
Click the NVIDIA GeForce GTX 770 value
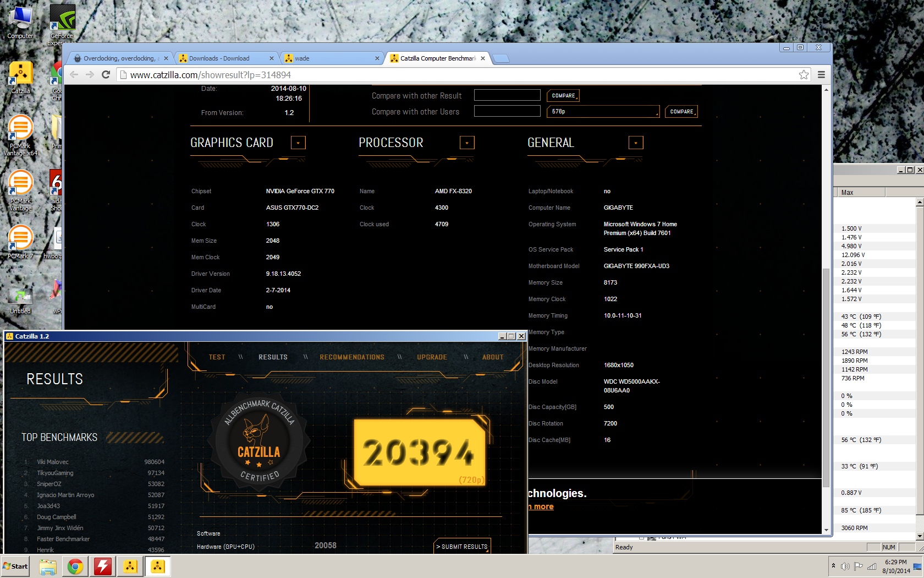click(x=300, y=192)
